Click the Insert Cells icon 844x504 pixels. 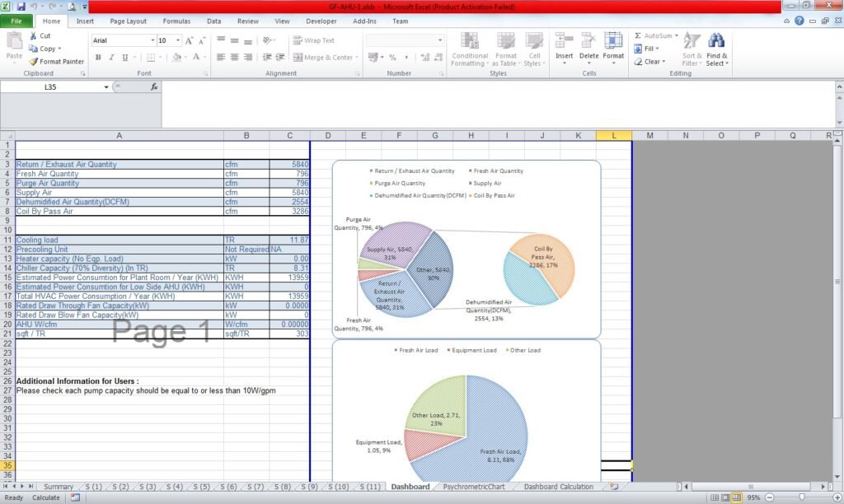(x=564, y=42)
